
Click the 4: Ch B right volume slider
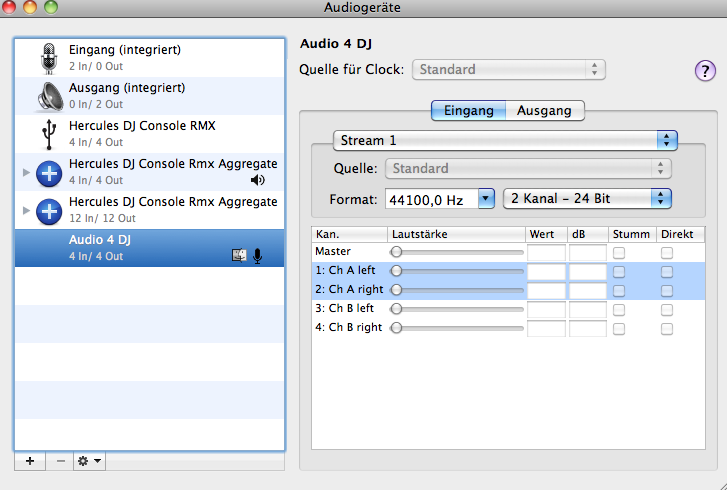pos(457,328)
